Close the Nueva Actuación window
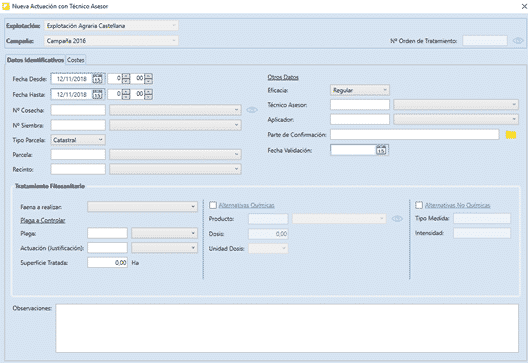Image resolution: width=528 pixels, height=363 pixels. pos(524,6)
